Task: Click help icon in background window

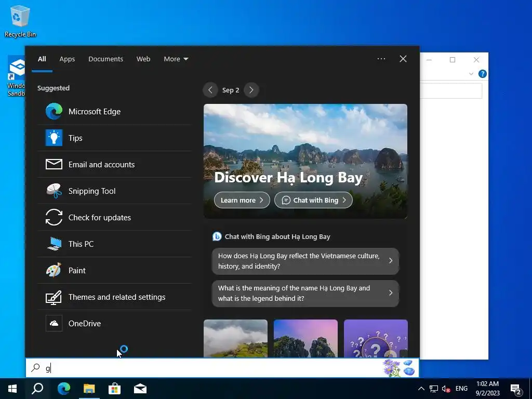Action: pyautogui.click(x=482, y=74)
